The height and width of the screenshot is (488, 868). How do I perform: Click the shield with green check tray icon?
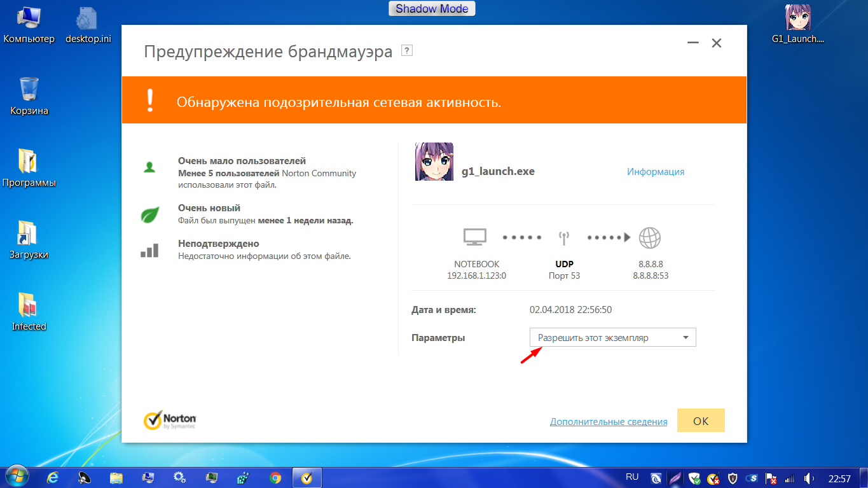[694, 478]
